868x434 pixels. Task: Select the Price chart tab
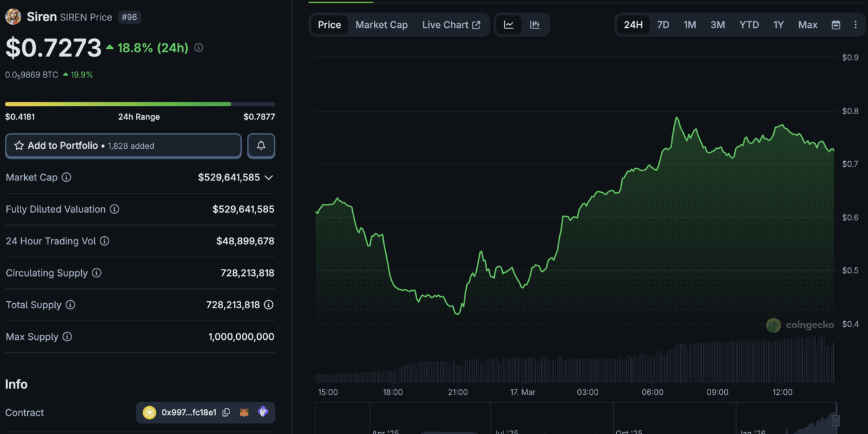click(329, 25)
